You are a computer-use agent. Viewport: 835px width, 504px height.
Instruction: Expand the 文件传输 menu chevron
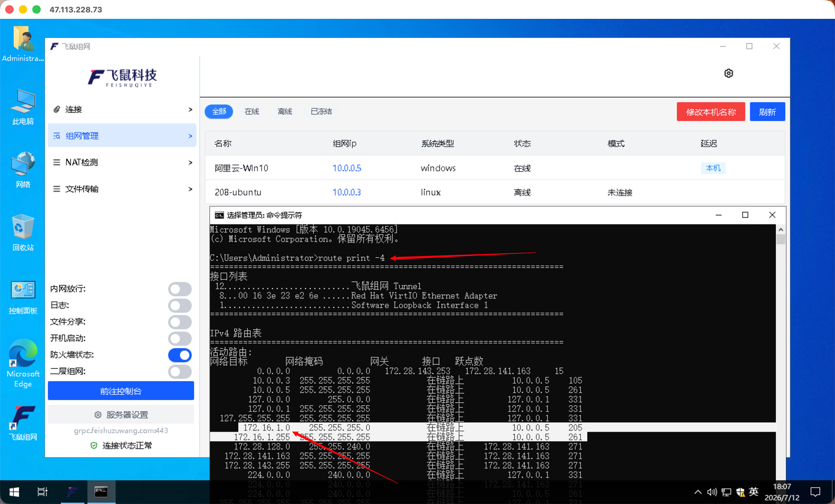click(x=190, y=189)
